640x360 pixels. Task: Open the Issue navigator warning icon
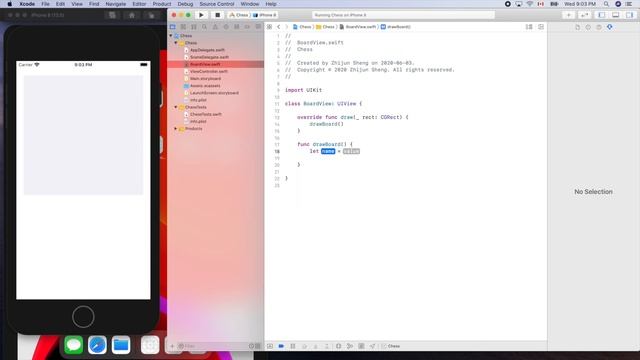[215, 27]
